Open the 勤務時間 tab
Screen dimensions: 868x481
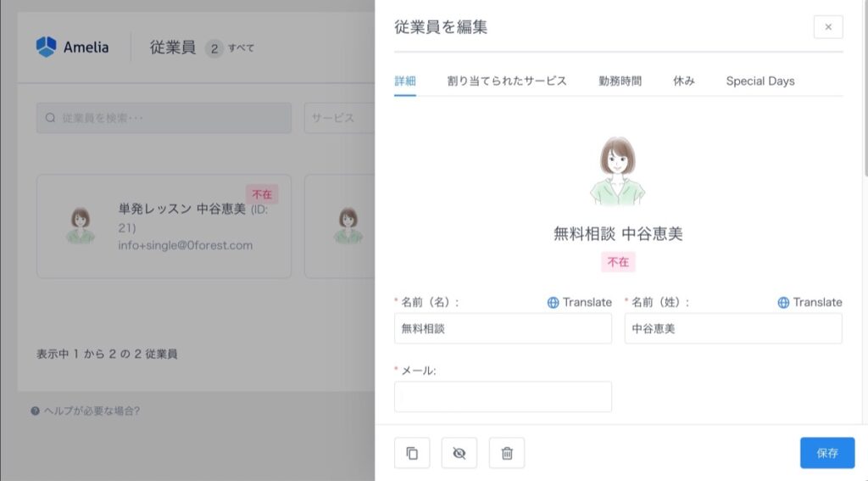click(620, 81)
